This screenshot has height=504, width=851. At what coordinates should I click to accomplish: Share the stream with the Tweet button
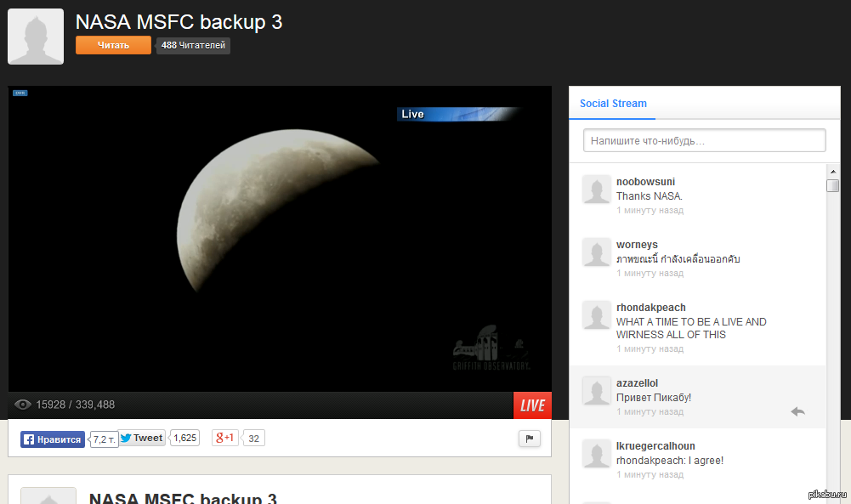point(142,438)
